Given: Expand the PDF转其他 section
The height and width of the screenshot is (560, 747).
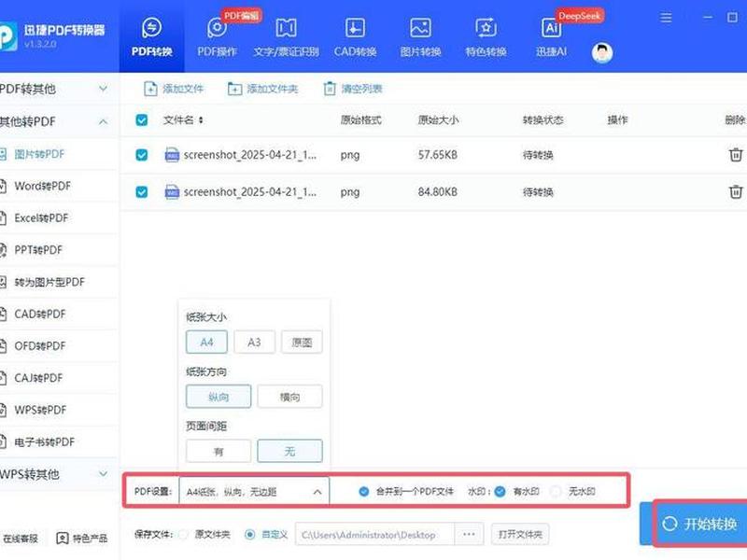Looking at the screenshot, I should point(103,89).
